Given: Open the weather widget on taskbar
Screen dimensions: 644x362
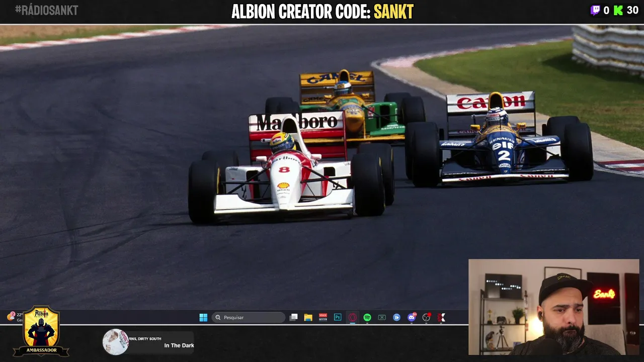Looking at the screenshot, I should point(15,316).
